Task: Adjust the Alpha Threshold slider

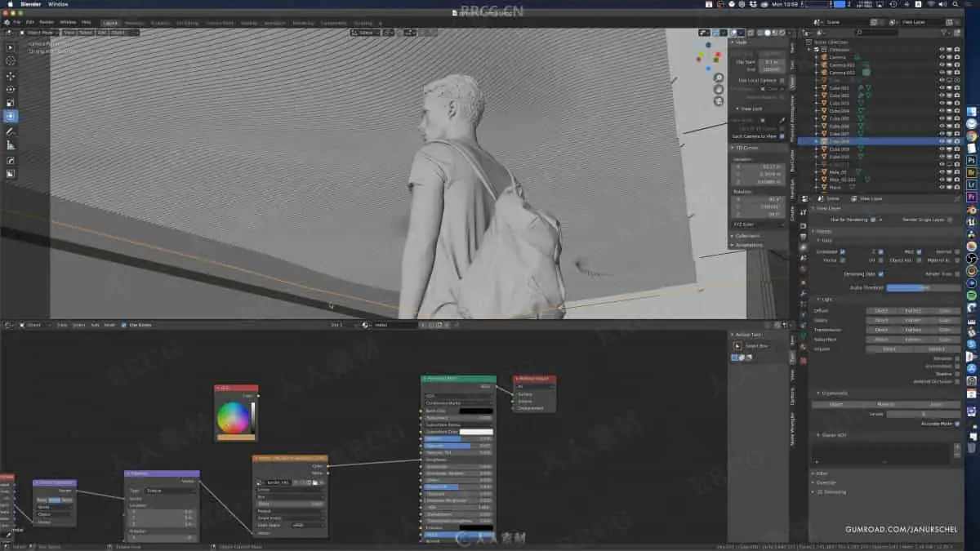Action: pyautogui.click(x=924, y=287)
